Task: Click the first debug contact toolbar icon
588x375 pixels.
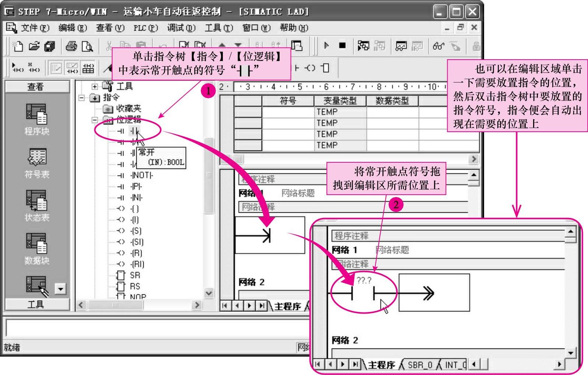Action: click(x=18, y=67)
